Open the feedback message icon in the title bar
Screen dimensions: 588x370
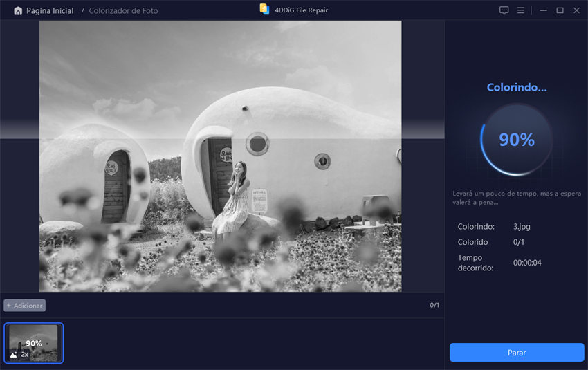[504, 10]
